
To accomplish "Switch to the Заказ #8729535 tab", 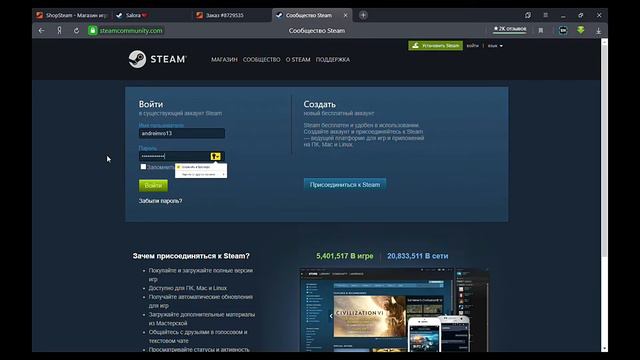I will 231,15.
